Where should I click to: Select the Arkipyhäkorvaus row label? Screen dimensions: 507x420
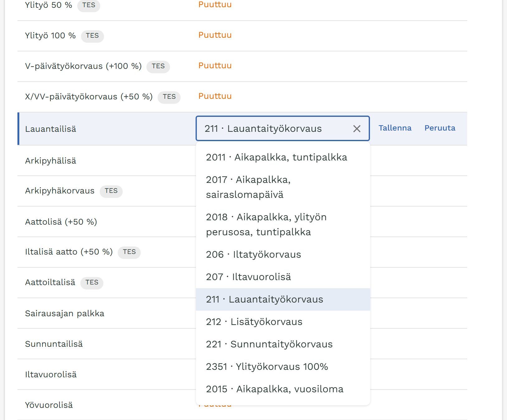tap(60, 191)
